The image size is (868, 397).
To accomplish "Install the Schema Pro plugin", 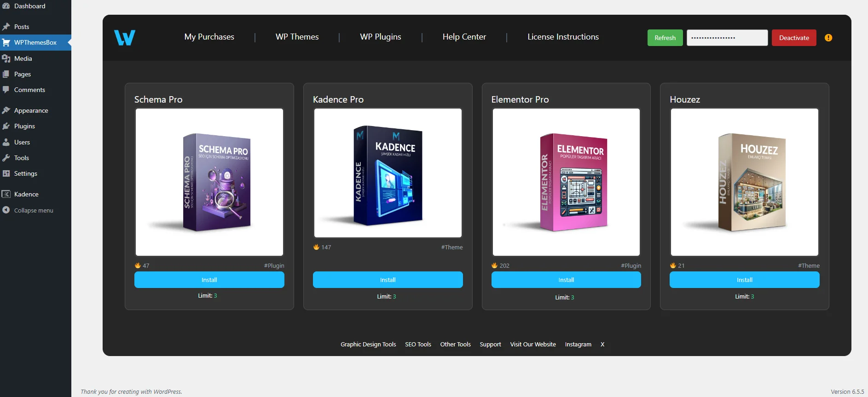I will click(209, 280).
